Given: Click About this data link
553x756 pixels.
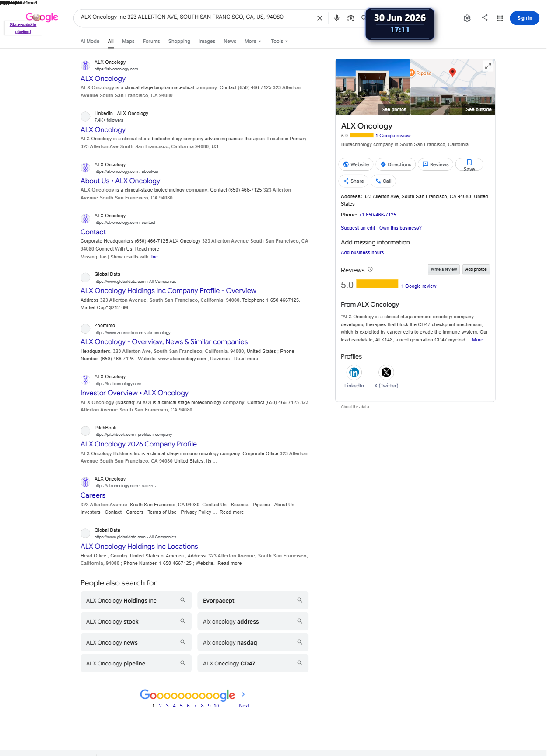Looking at the screenshot, I should pyautogui.click(x=355, y=407).
